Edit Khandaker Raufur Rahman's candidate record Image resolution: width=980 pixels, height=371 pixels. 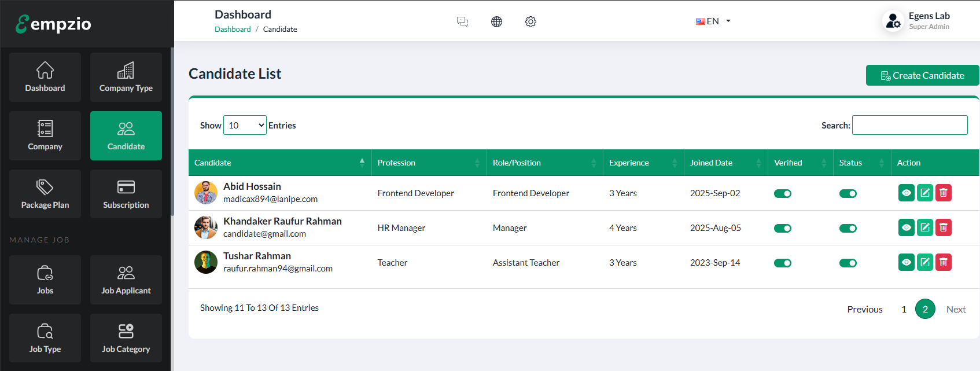click(925, 227)
